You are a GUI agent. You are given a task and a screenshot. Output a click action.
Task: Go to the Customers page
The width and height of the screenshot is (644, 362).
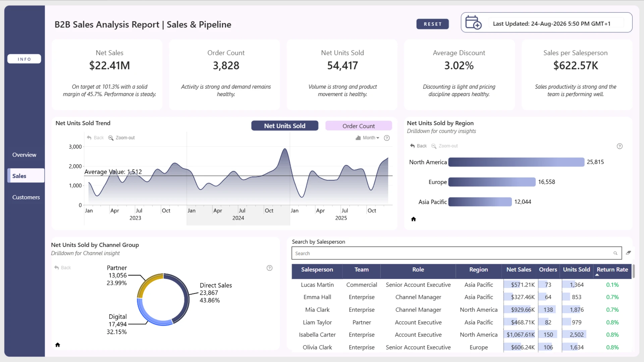[26, 197]
